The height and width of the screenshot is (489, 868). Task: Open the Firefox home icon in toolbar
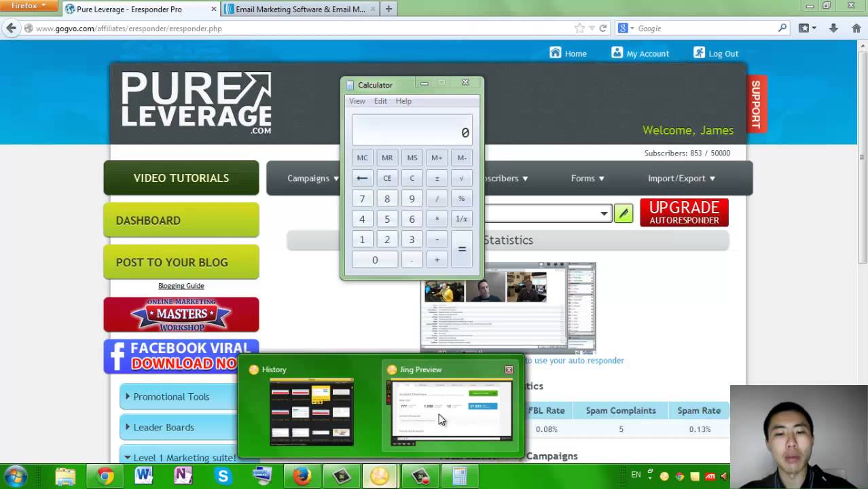click(x=856, y=29)
